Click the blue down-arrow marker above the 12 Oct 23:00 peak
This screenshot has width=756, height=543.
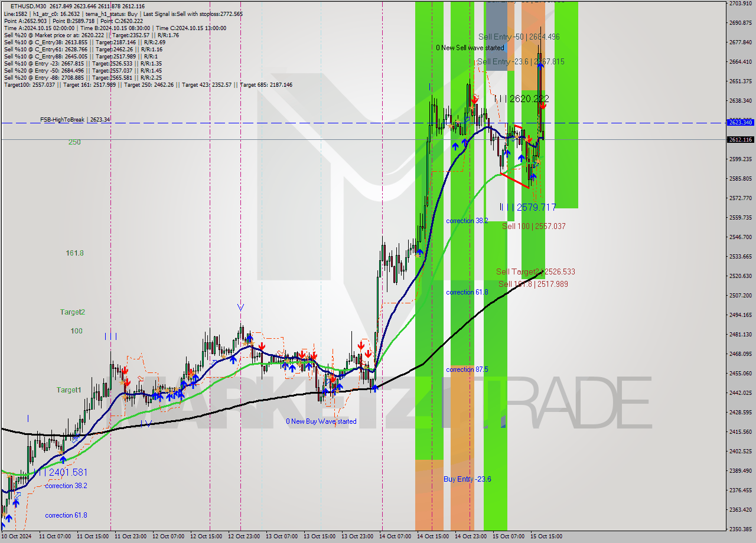[x=240, y=308]
